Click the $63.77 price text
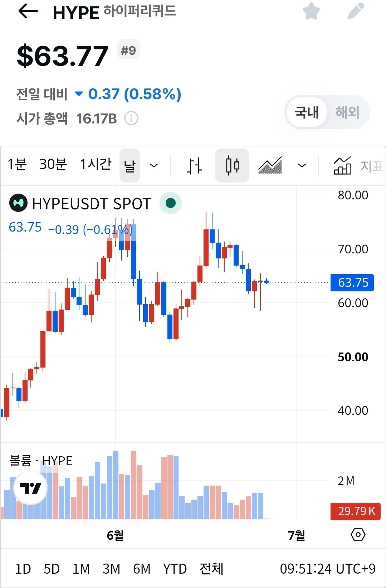This screenshot has width=386, height=588. [63, 56]
